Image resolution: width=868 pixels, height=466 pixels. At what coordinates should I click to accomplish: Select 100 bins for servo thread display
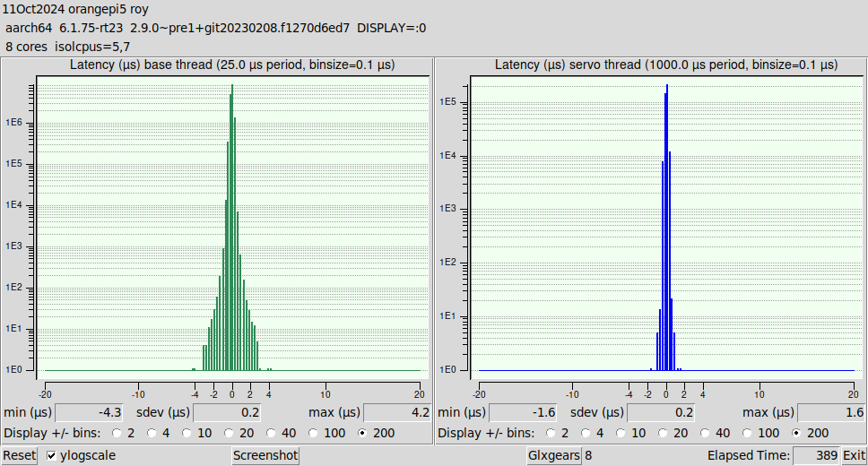[747, 433]
